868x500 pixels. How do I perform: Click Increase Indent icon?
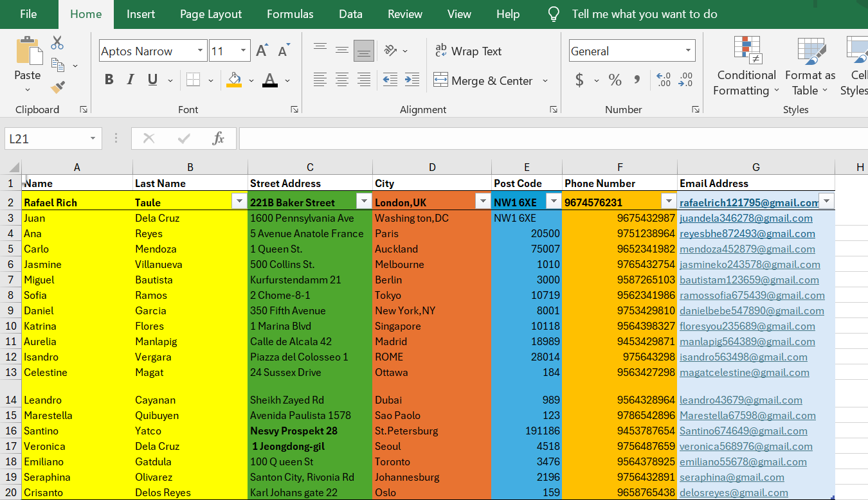pyautogui.click(x=412, y=80)
